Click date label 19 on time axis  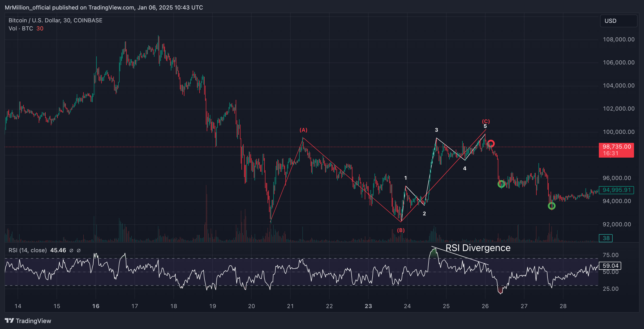pyautogui.click(x=212, y=306)
